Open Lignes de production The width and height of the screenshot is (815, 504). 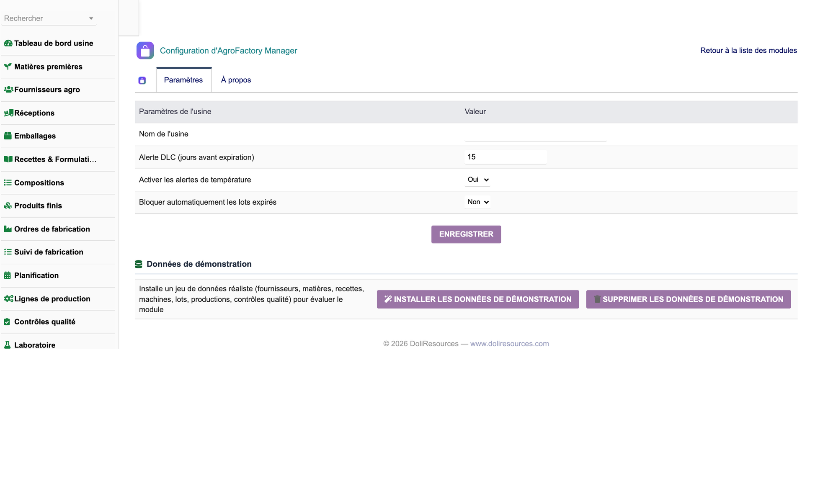click(x=52, y=299)
